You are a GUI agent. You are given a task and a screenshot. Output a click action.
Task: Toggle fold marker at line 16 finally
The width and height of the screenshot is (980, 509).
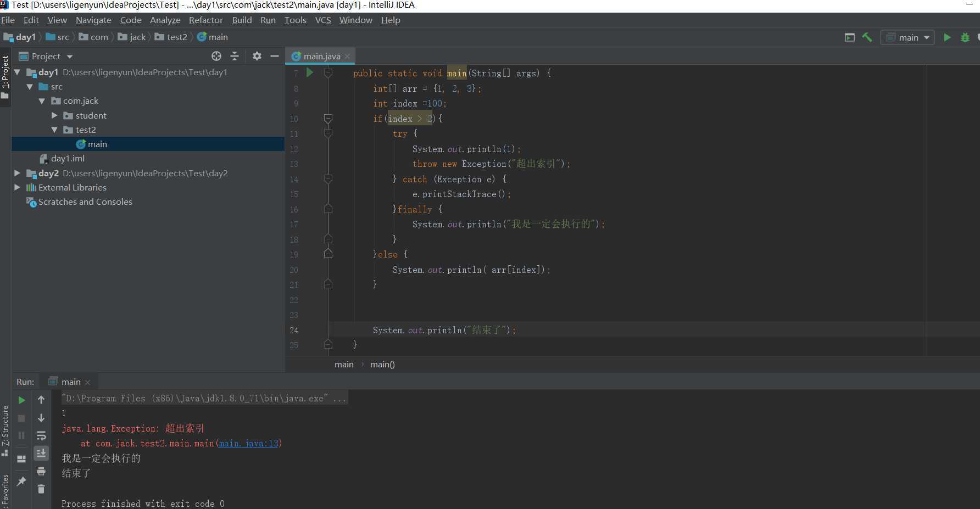pyautogui.click(x=328, y=209)
